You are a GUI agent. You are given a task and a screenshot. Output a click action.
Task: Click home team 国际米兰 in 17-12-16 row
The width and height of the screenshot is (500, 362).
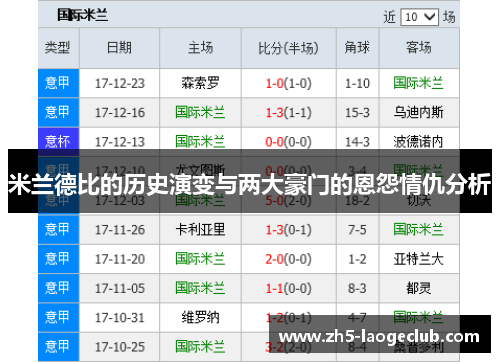coord(200,112)
